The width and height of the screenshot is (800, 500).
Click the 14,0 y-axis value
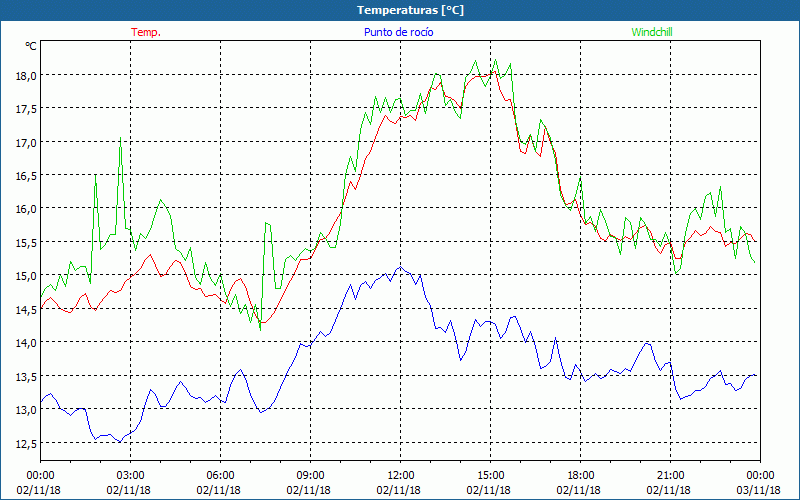(x=27, y=343)
